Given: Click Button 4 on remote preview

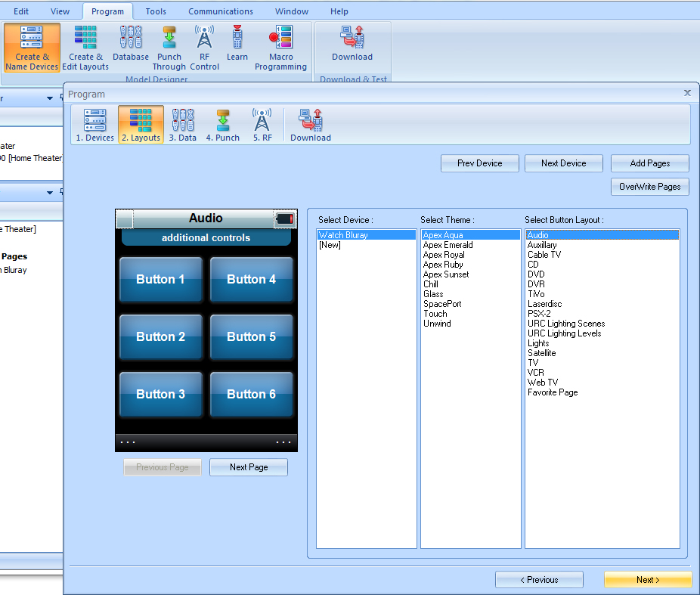Looking at the screenshot, I should tap(251, 280).
